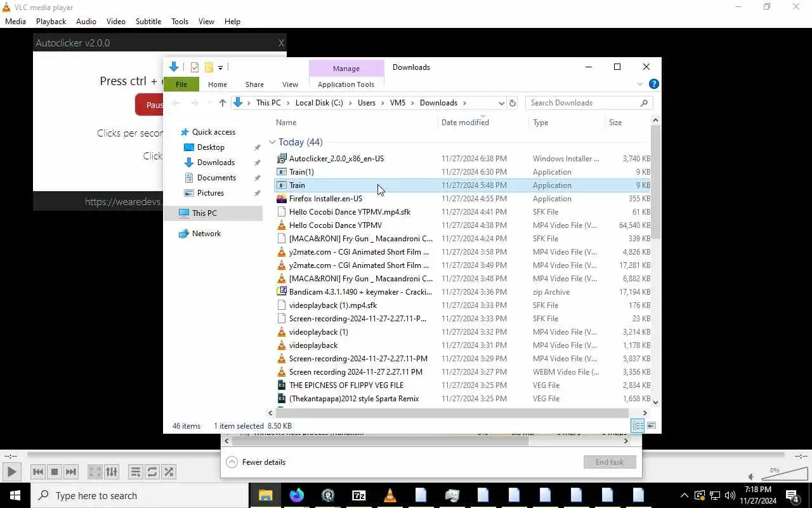Image resolution: width=812 pixels, height=508 pixels.
Task: Open the VLC Subtitle menu
Action: [148, 21]
